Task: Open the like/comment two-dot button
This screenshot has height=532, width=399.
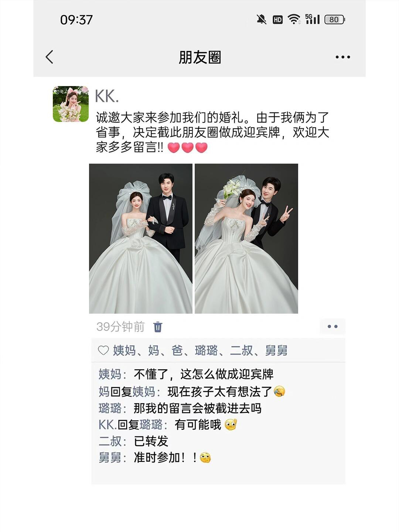Action: point(332,327)
